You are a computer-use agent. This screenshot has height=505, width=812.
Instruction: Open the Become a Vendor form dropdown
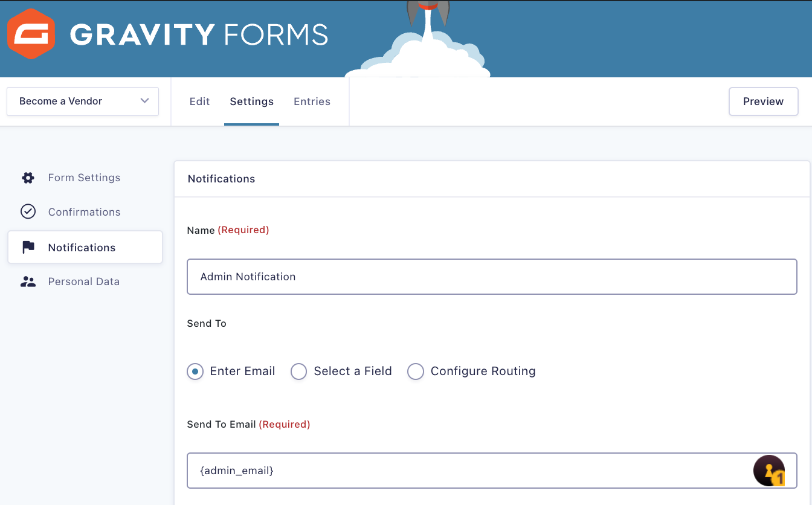coord(82,101)
